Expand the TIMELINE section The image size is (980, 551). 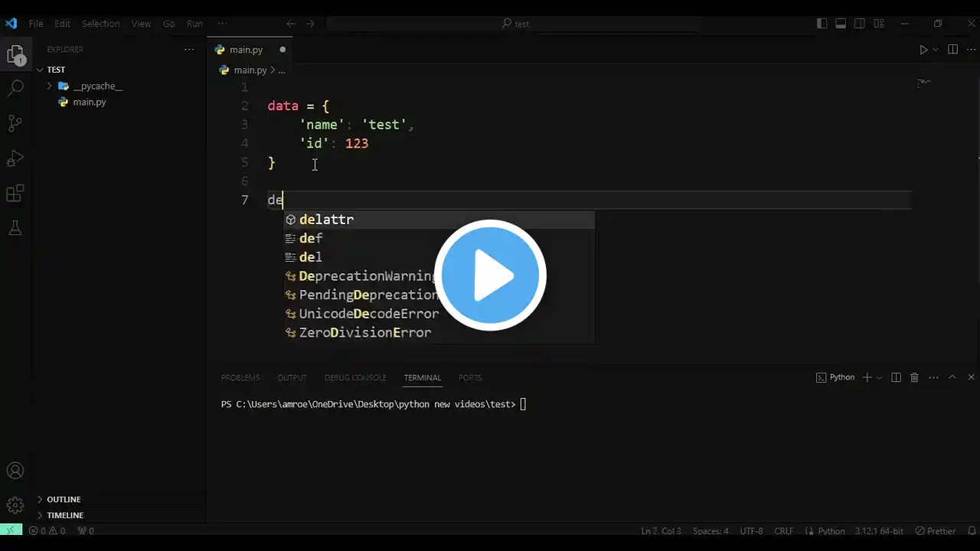coord(40,515)
